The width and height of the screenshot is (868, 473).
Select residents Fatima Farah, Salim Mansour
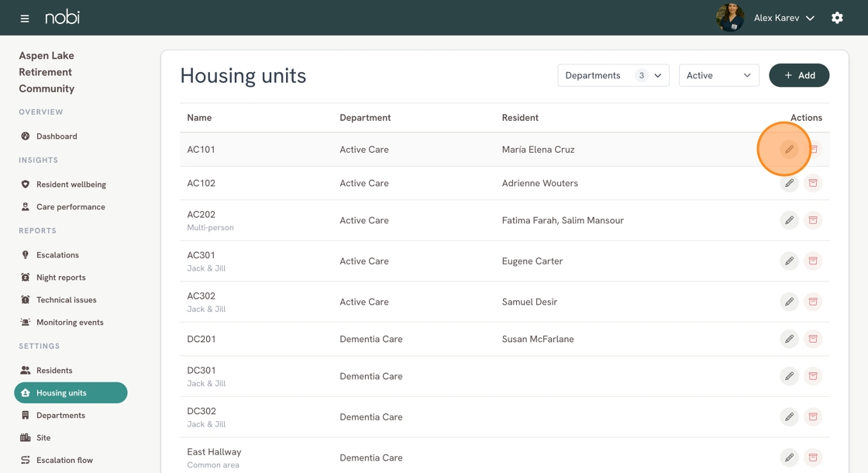(x=563, y=220)
